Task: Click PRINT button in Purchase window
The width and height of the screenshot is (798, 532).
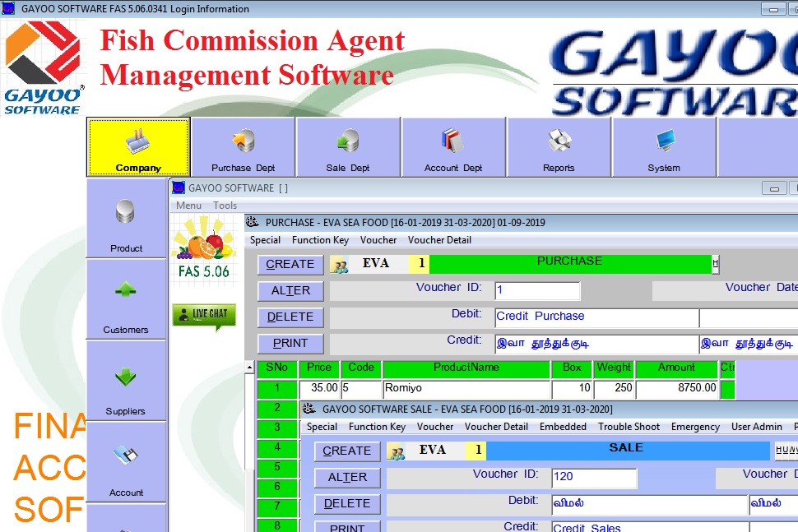Action: tap(290, 344)
